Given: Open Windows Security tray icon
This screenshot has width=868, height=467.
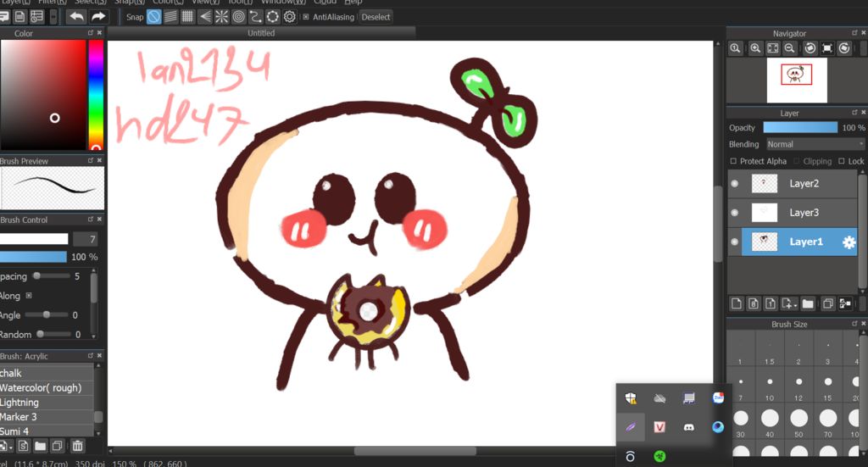Looking at the screenshot, I should tap(631, 398).
